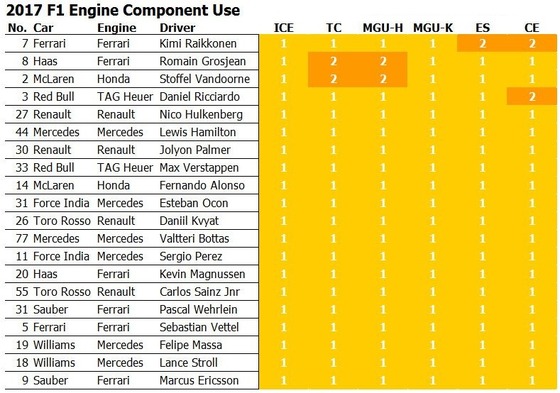The height and width of the screenshot is (393, 560).
Task: Click Marcus Ericsson's name in last row
Action: click(199, 380)
